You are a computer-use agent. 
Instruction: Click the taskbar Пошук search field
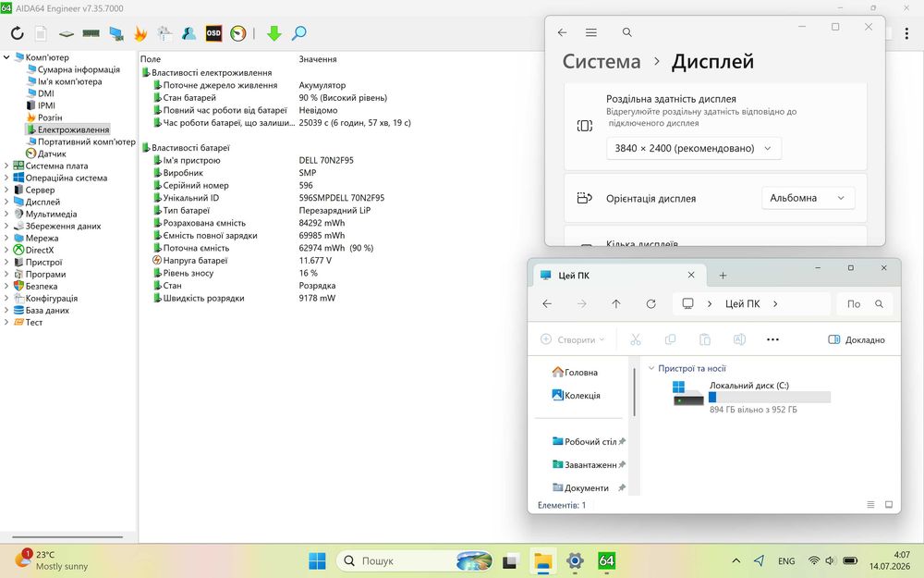[414, 561]
